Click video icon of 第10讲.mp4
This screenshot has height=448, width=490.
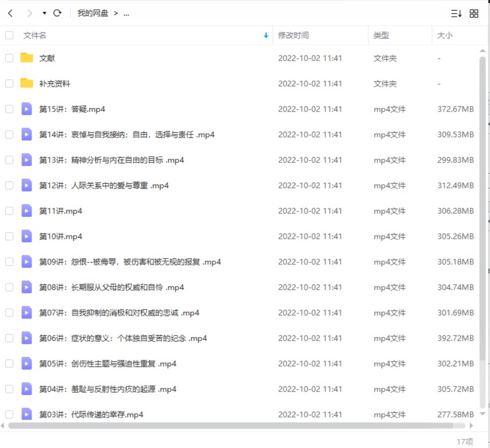click(x=26, y=236)
